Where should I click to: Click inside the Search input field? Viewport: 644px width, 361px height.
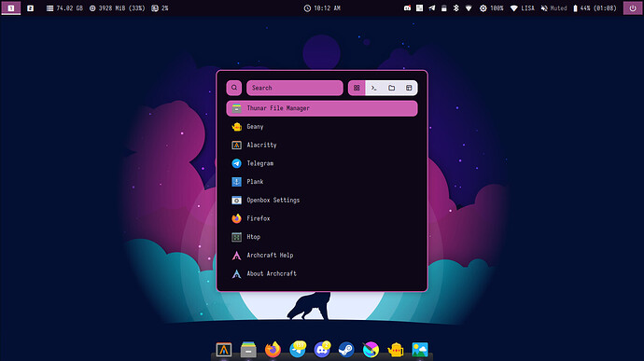tap(295, 88)
